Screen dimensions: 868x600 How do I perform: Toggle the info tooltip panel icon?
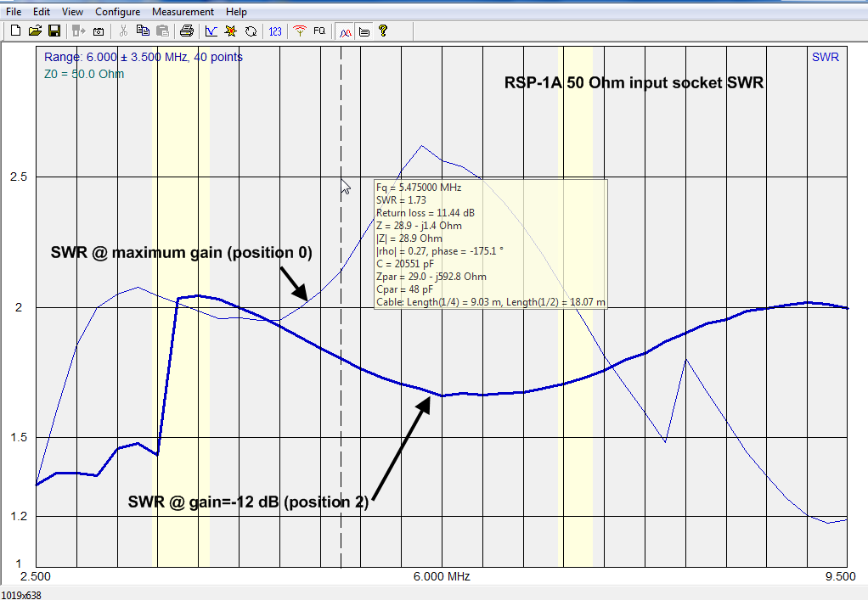coord(364,31)
